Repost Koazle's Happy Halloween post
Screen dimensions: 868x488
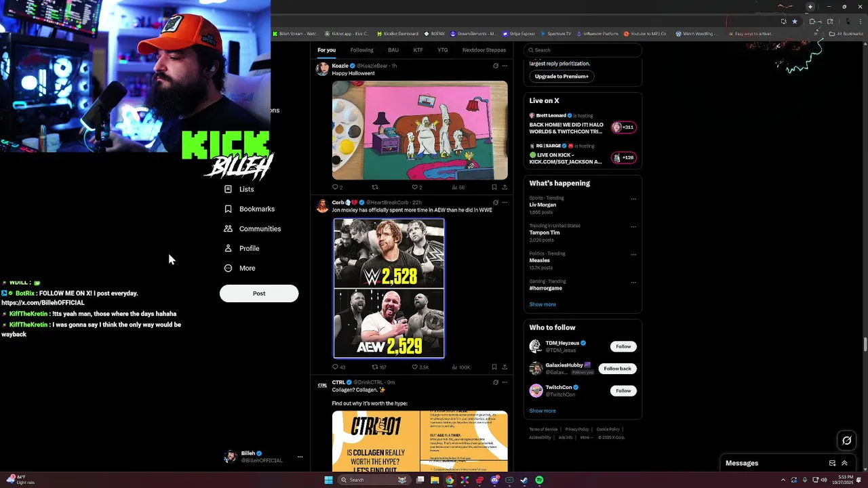click(x=375, y=187)
